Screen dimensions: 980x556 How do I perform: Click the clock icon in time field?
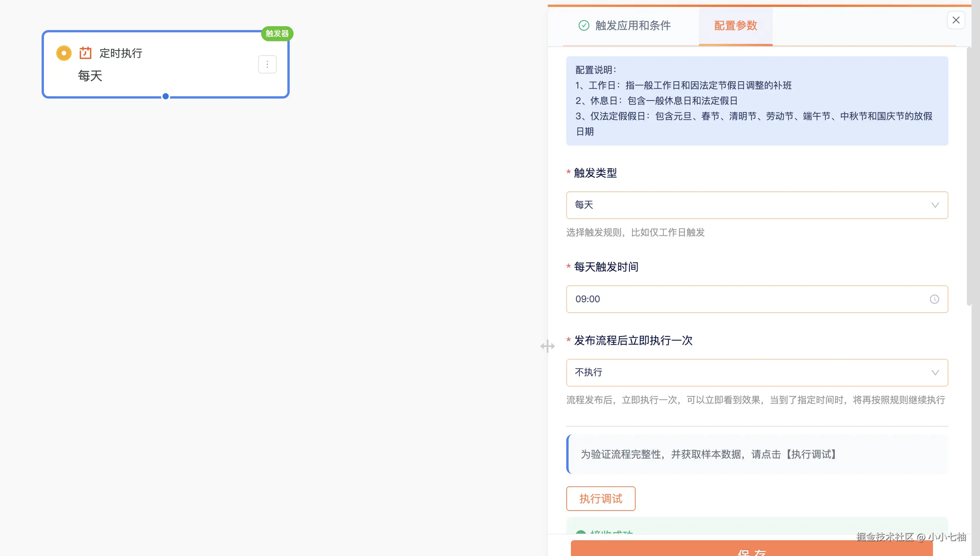[x=934, y=299]
